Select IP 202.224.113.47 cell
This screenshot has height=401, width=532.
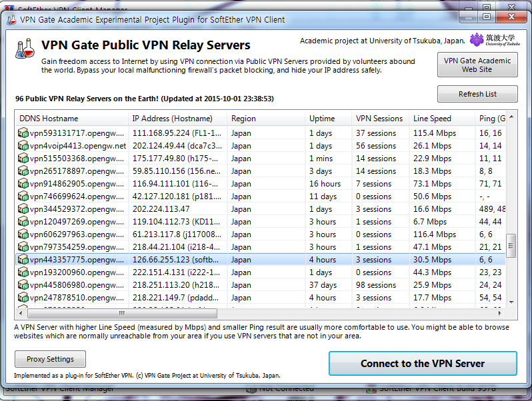[x=161, y=208]
